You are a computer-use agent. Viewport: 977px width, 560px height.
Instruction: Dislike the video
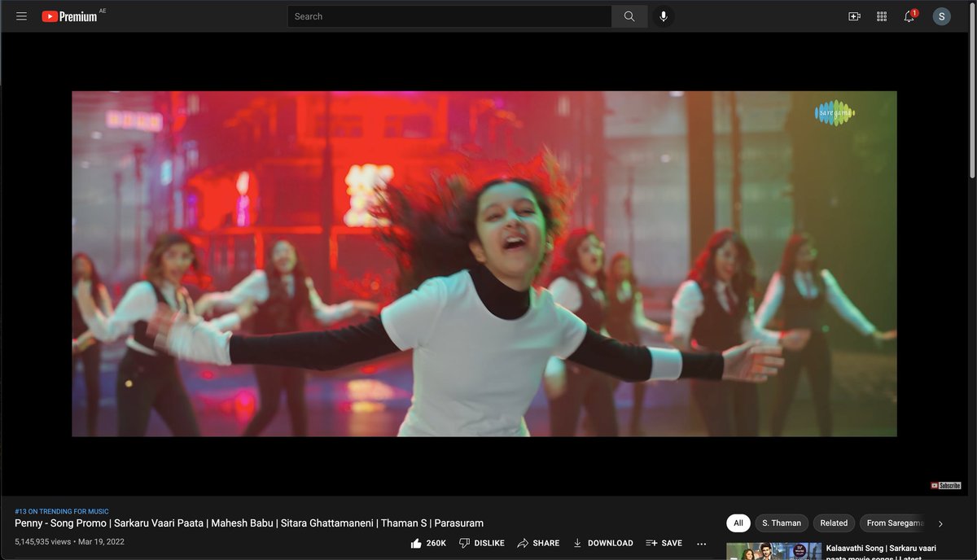(x=481, y=543)
